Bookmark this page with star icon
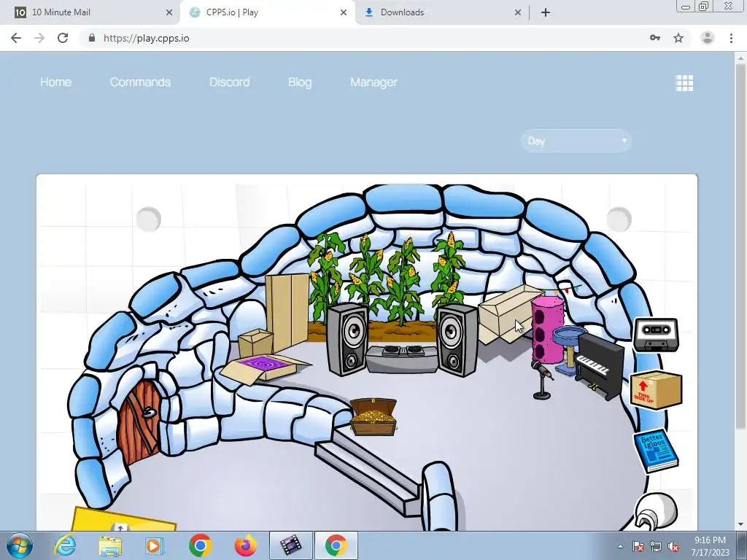 click(678, 38)
